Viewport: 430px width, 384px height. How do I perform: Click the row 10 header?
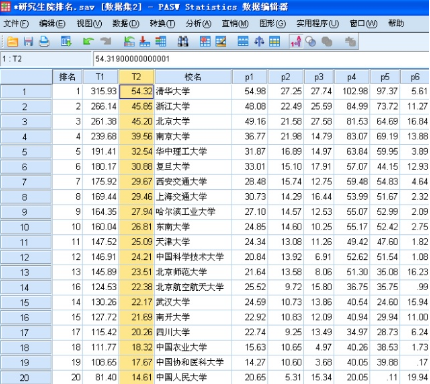pyautogui.click(x=26, y=227)
